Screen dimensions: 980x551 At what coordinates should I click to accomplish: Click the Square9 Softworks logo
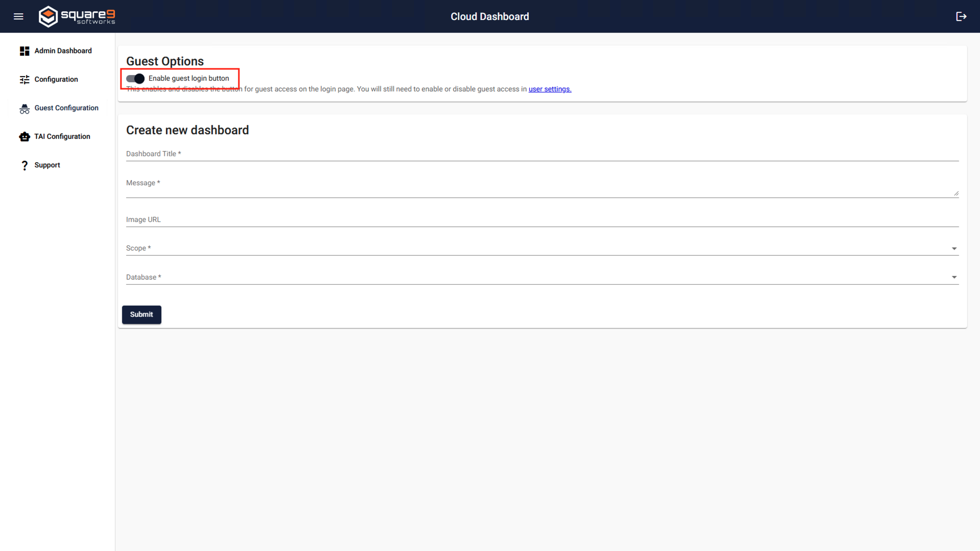[77, 16]
